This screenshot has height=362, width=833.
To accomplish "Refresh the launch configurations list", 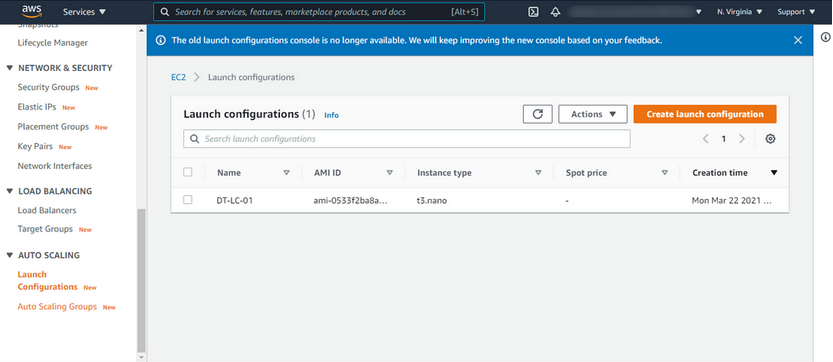I will click(x=538, y=114).
